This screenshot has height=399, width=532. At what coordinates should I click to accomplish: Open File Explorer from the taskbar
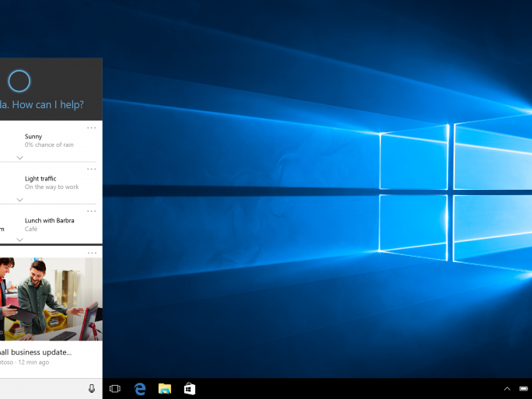click(165, 389)
